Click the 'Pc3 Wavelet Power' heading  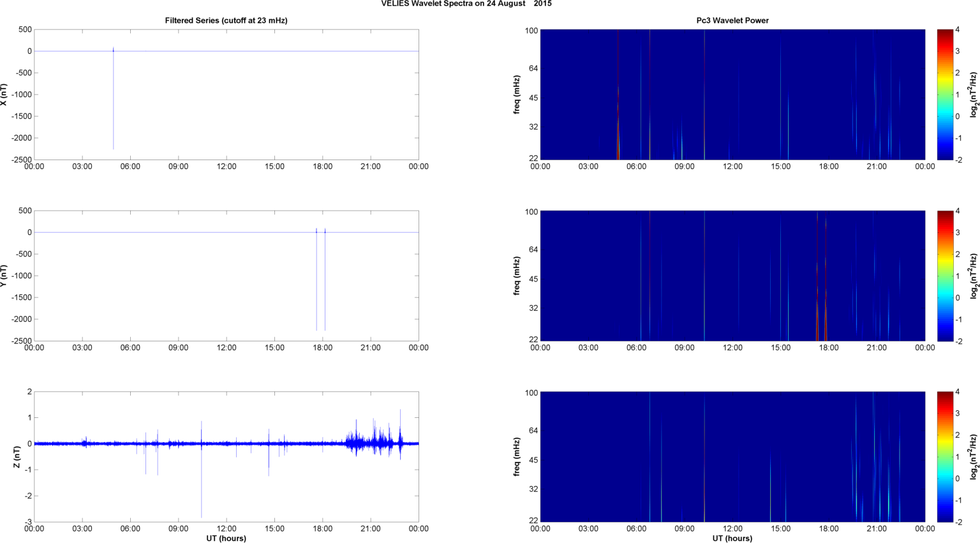pyautogui.click(x=732, y=20)
